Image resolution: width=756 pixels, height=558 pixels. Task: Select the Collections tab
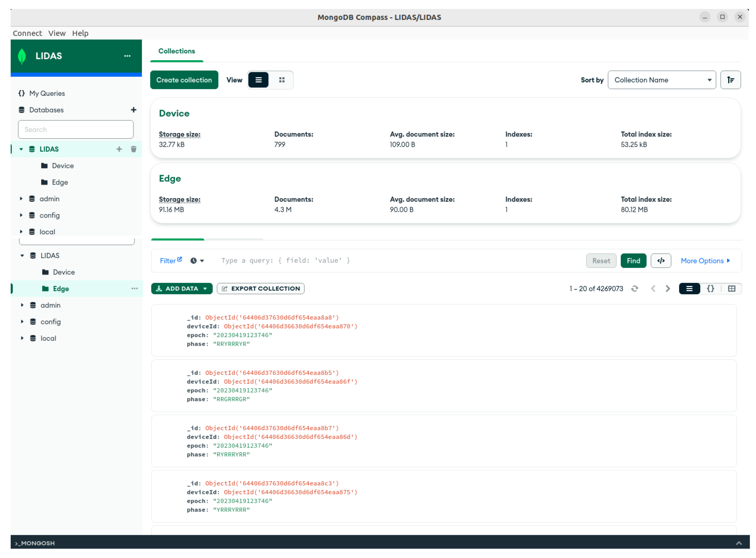point(176,51)
